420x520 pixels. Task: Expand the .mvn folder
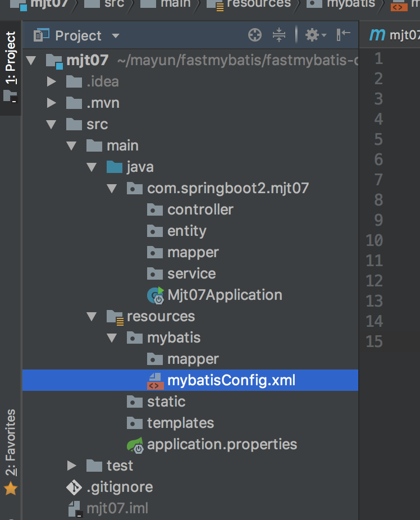(x=52, y=103)
